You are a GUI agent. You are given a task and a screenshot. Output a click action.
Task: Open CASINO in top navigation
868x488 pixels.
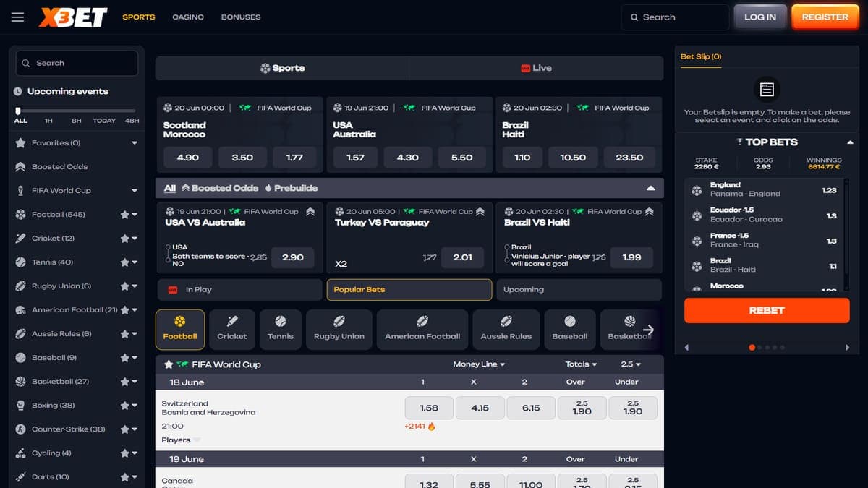coord(188,17)
